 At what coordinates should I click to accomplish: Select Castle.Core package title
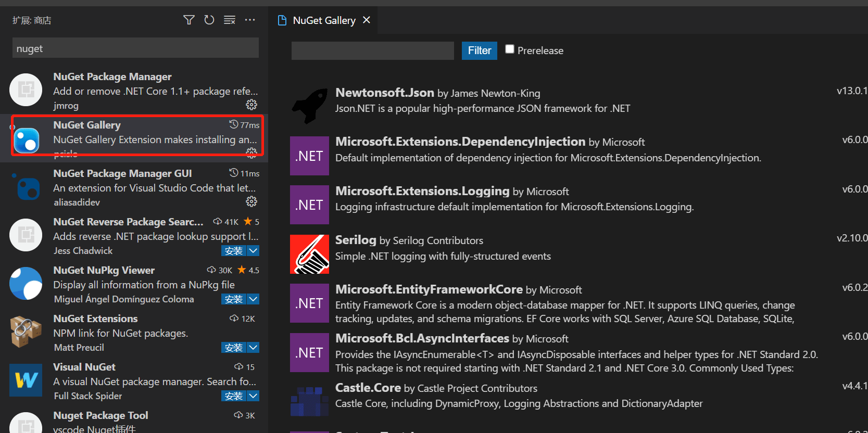[368, 388]
